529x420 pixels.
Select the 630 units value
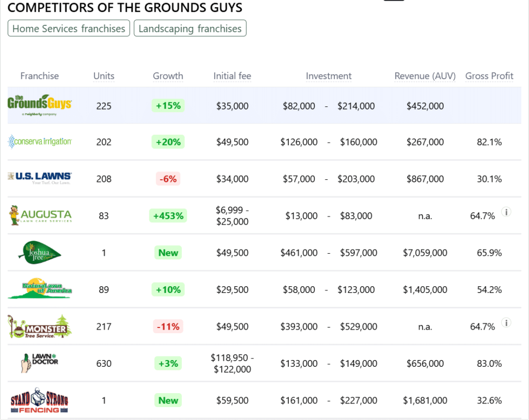point(103,363)
